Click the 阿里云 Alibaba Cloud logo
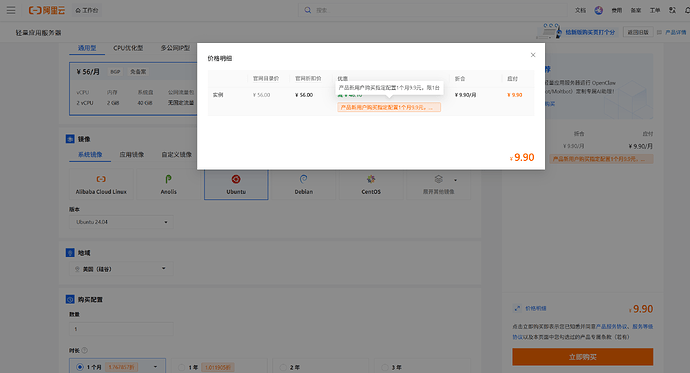Image resolution: width=690 pixels, height=373 pixels. 47,10
